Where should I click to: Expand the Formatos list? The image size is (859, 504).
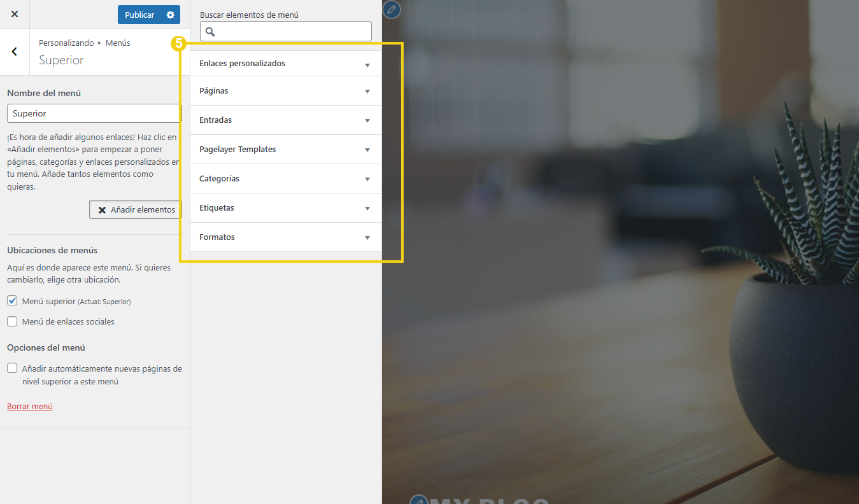(285, 237)
